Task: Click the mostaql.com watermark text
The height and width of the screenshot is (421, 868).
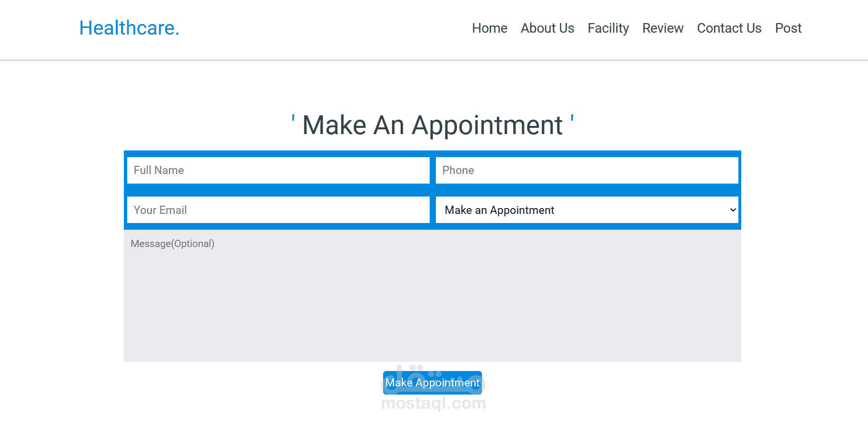Action: [433, 404]
